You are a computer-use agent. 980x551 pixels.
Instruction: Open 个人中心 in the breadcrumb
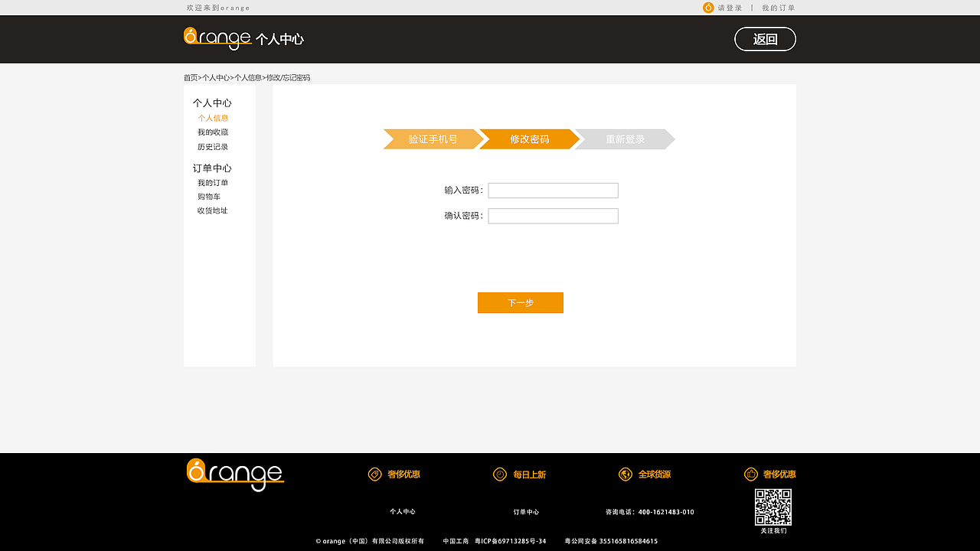(216, 78)
